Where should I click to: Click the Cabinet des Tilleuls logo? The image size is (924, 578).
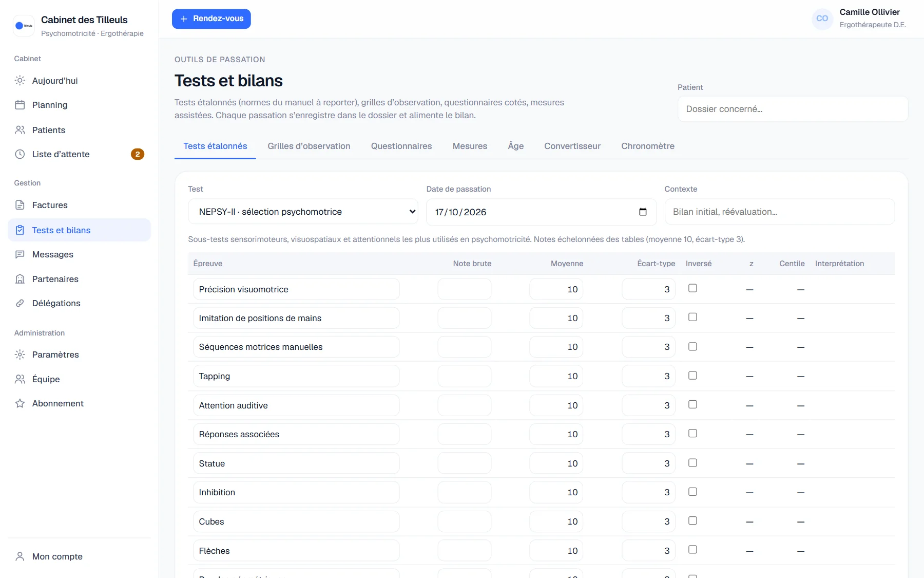pos(24,26)
